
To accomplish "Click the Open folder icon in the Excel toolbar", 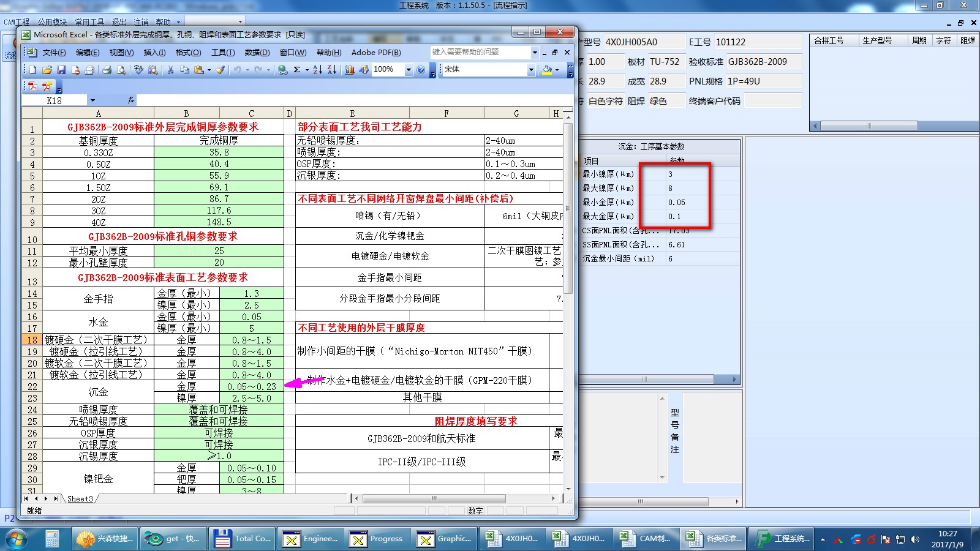I will point(47,70).
